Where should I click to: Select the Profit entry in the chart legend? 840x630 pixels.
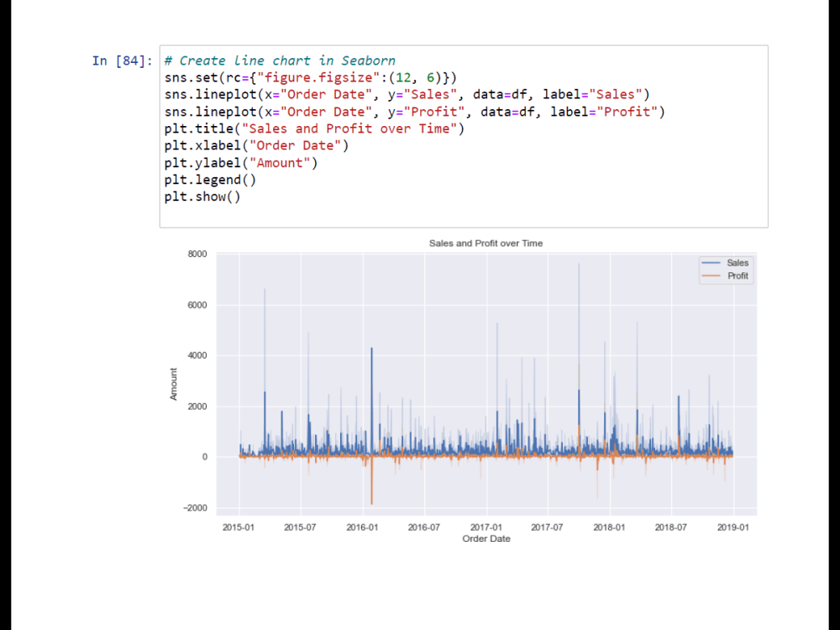(738, 275)
